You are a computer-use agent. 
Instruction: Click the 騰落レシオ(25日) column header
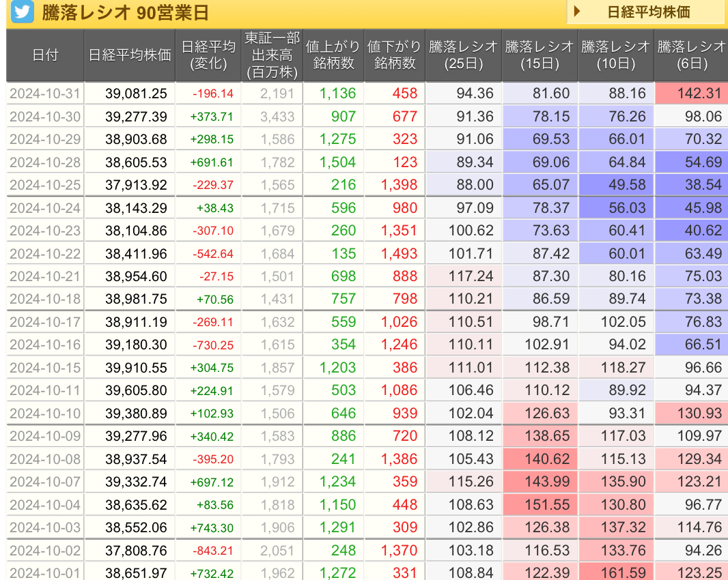tap(463, 55)
